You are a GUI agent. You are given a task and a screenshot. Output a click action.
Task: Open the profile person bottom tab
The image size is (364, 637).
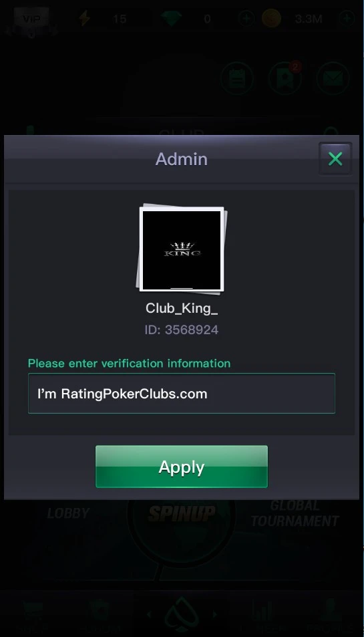pyautogui.click(x=329, y=616)
